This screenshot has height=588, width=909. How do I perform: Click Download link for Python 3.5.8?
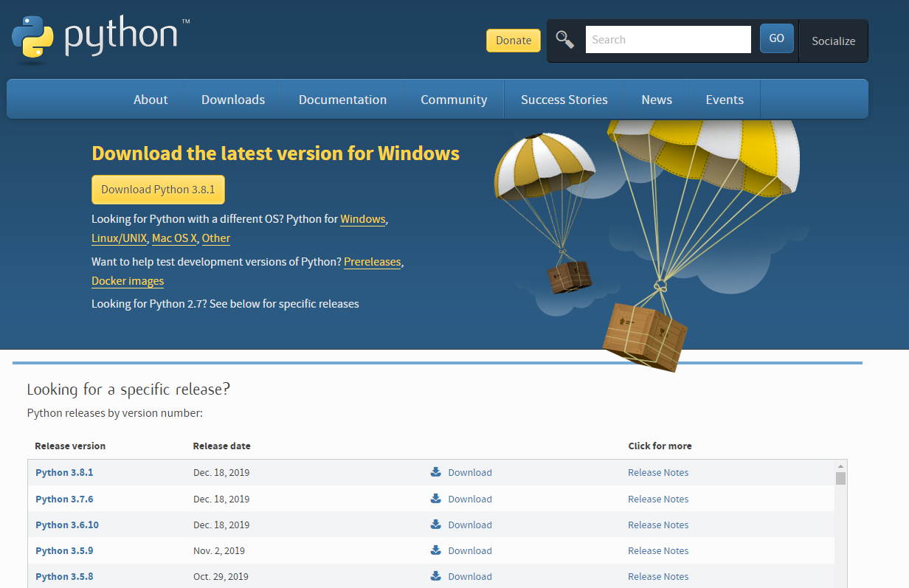[470, 576]
